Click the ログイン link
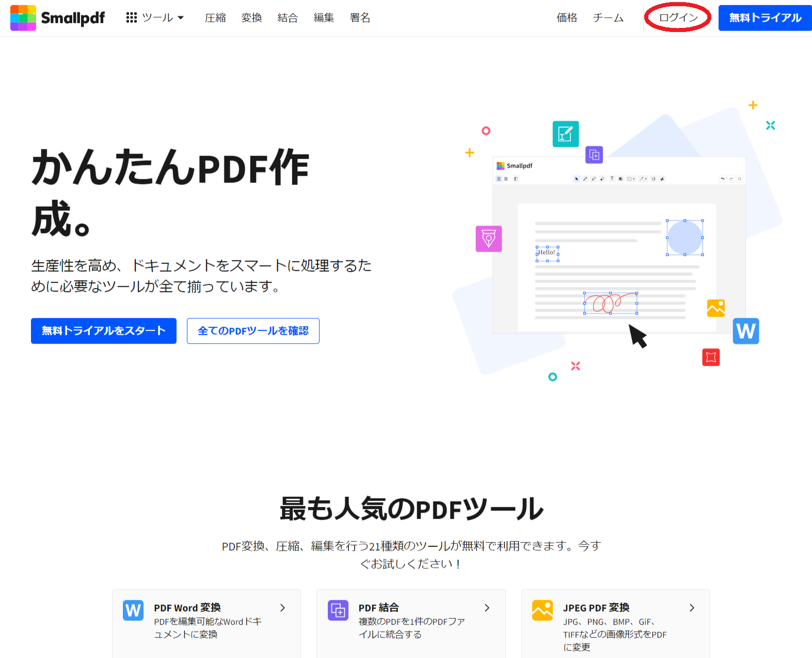This screenshot has width=812, height=658. 678,18
